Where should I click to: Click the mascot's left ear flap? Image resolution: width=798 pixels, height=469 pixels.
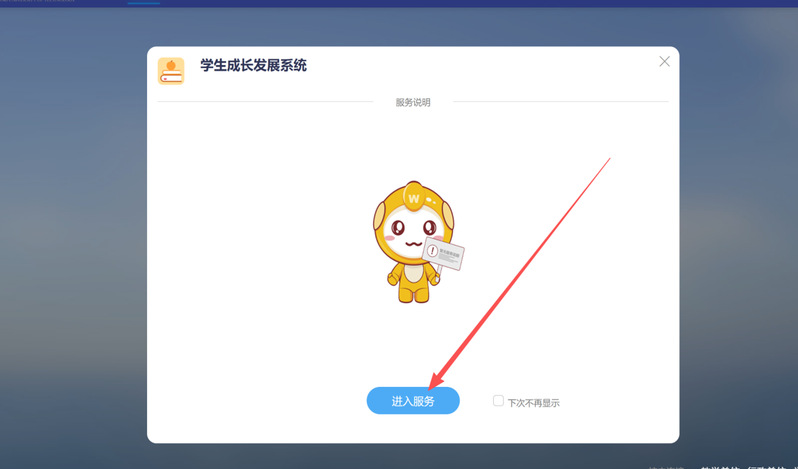[379, 216]
